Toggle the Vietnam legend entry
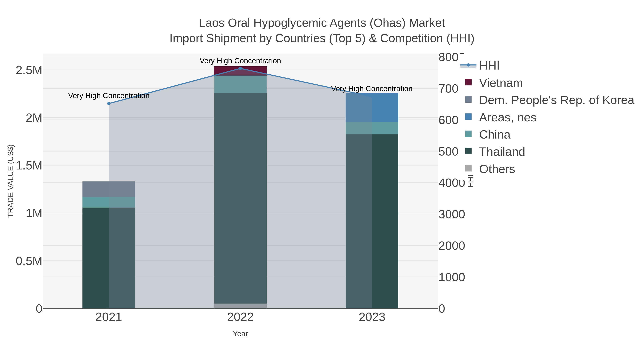 494,83
